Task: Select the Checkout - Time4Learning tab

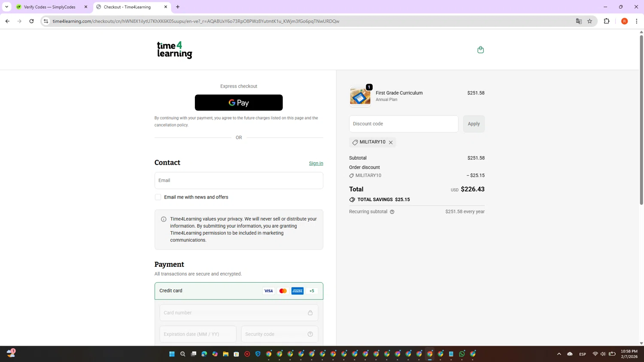Action: tap(128, 7)
